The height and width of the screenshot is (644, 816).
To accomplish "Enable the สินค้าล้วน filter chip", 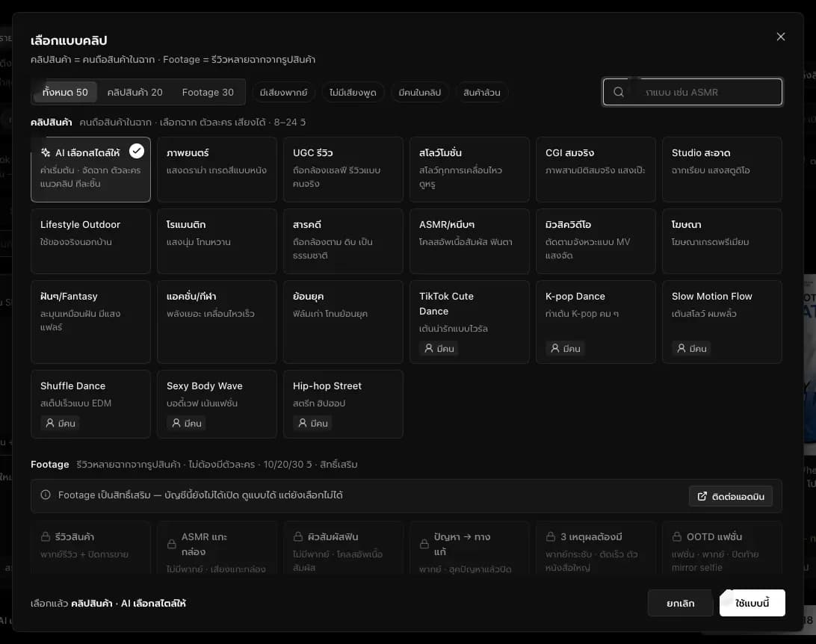I will coord(482,92).
